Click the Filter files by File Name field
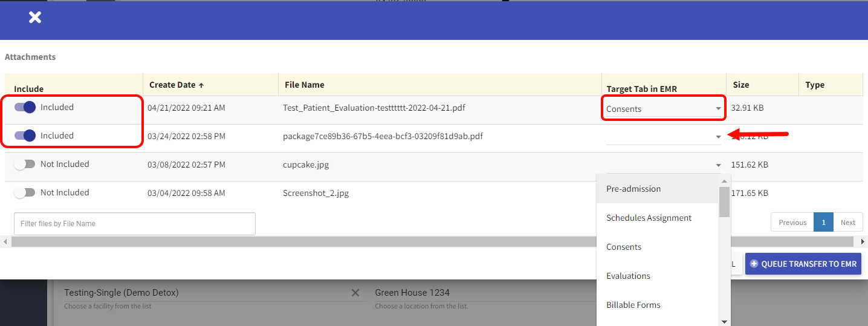This screenshot has width=868, height=326. (134, 224)
